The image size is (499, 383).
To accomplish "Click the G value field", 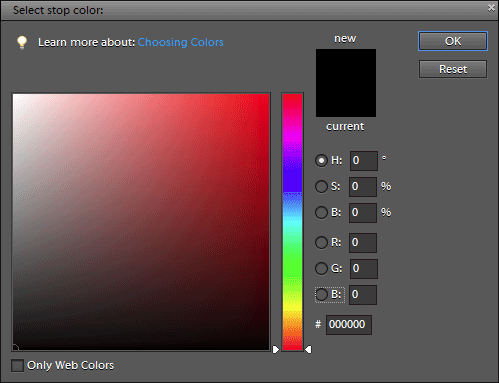I will [364, 269].
